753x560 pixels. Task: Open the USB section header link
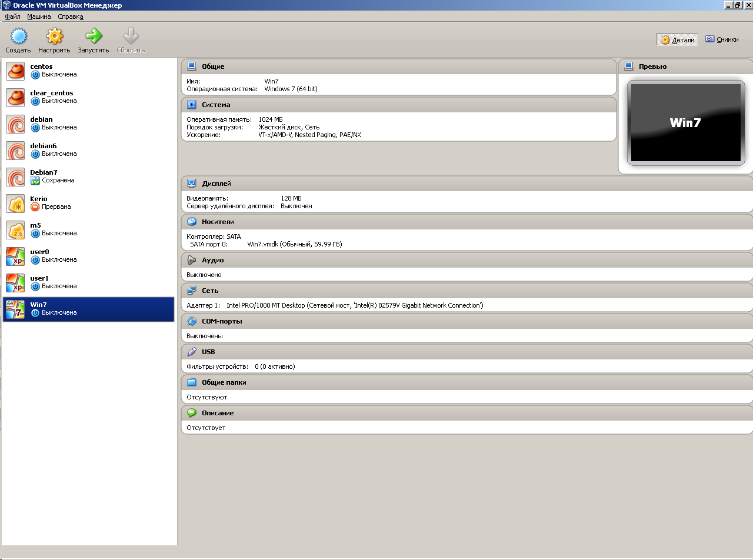pos(208,352)
